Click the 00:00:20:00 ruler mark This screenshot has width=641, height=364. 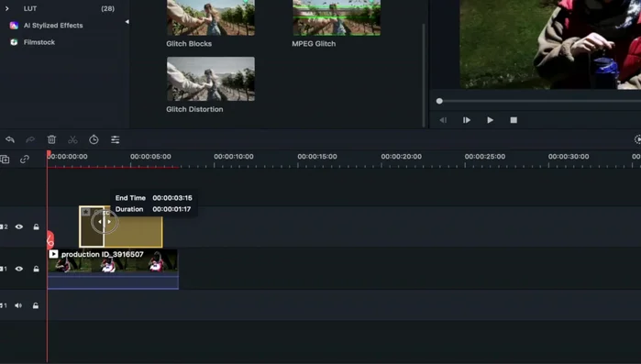coord(401,157)
